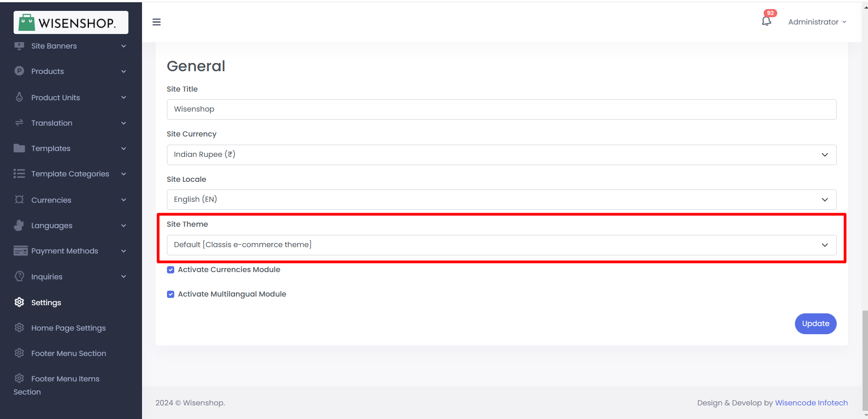Toggle the sidebar with the hamburger icon
The height and width of the screenshot is (419, 868).
click(x=156, y=22)
